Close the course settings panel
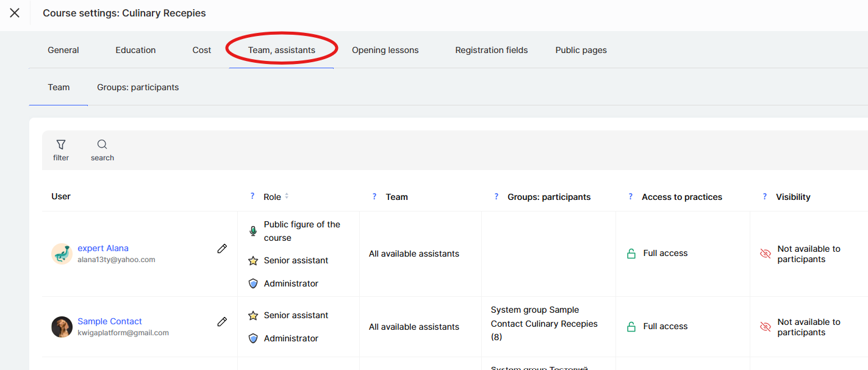The height and width of the screenshot is (370, 868). [15, 13]
